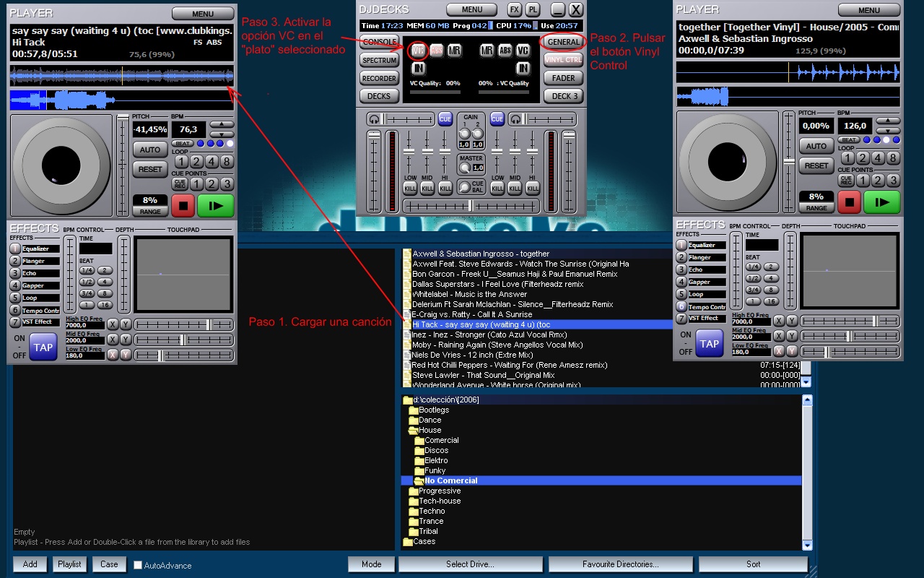This screenshot has width=924, height=578.
Task: Activate right deck VC vinyl control
Action: click(523, 50)
